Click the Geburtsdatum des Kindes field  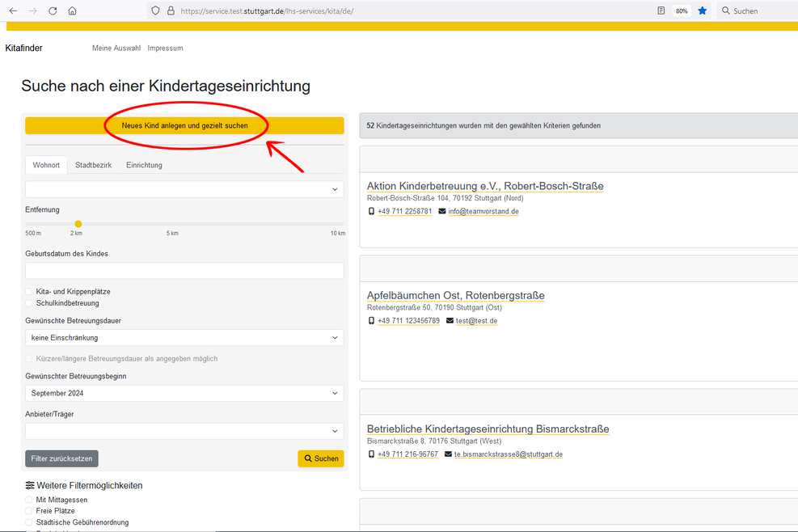tap(184, 271)
